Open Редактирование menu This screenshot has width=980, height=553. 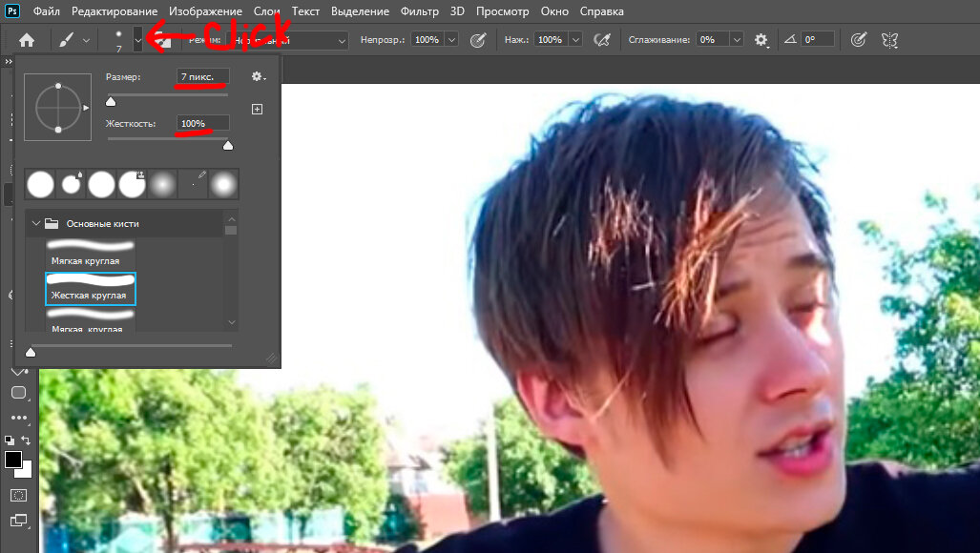[115, 11]
